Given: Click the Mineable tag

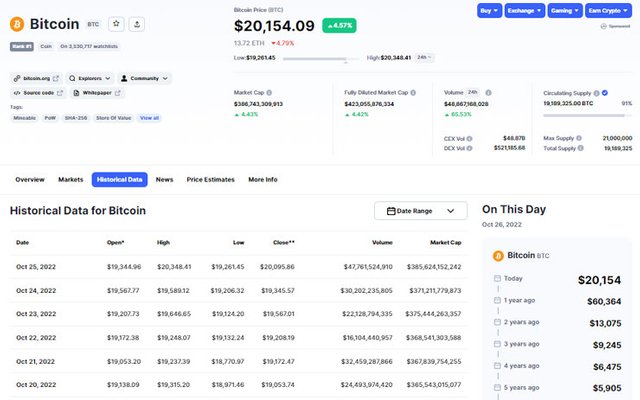Looking at the screenshot, I should click(x=24, y=118).
